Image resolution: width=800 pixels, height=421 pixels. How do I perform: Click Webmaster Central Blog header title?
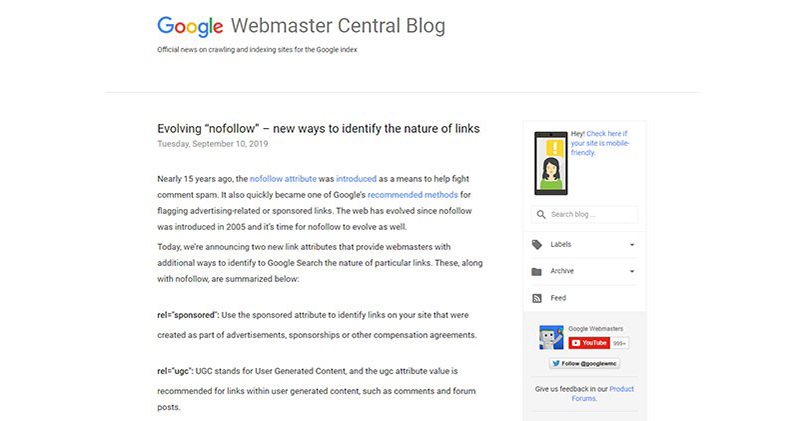tap(338, 26)
